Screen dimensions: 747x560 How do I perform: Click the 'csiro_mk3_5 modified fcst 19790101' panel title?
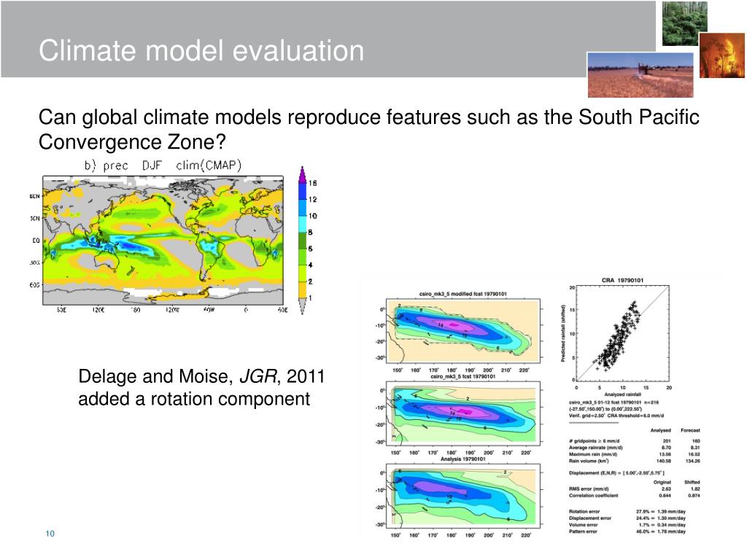click(462, 294)
